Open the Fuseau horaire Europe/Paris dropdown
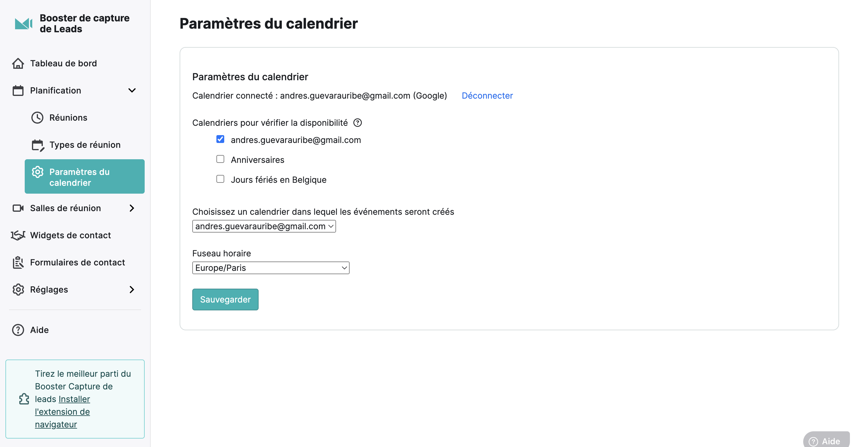 pyautogui.click(x=271, y=268)
